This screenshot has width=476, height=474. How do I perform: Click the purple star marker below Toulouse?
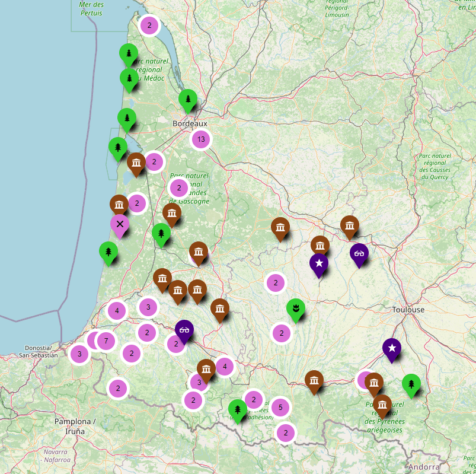[x=391, y=348]
